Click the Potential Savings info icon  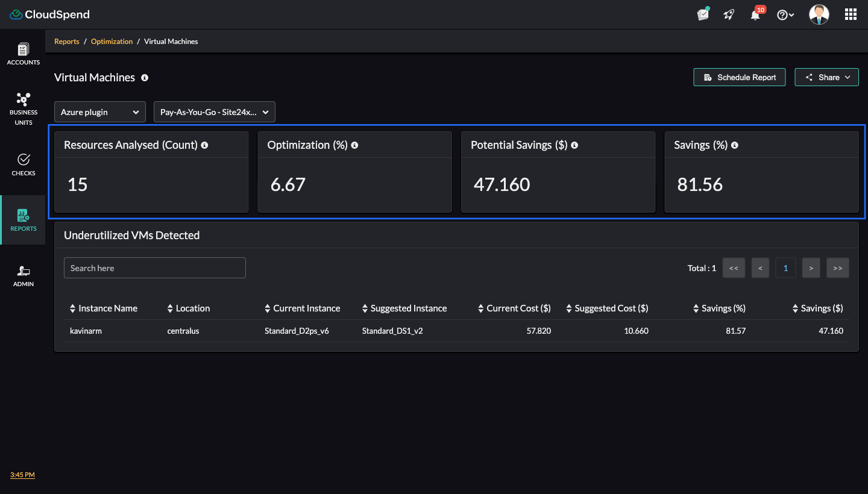pyautogui.click(x=574, y=145)
